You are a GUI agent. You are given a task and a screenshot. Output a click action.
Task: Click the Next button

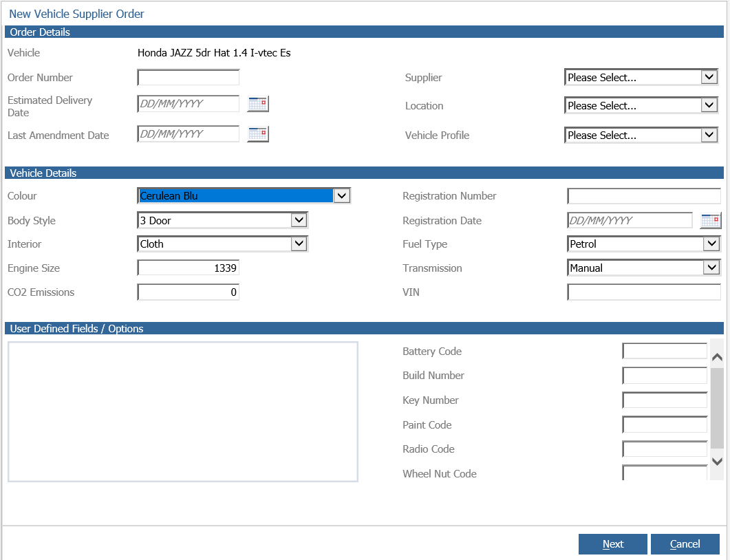612,543
